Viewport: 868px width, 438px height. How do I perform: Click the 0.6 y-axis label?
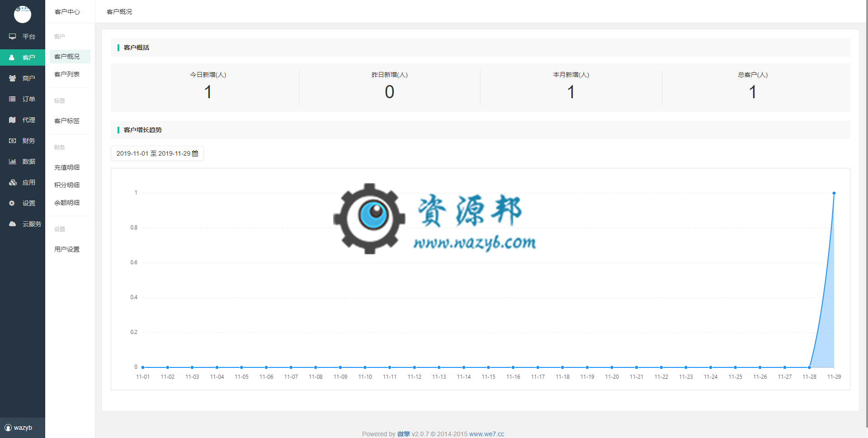pos(134,262)
